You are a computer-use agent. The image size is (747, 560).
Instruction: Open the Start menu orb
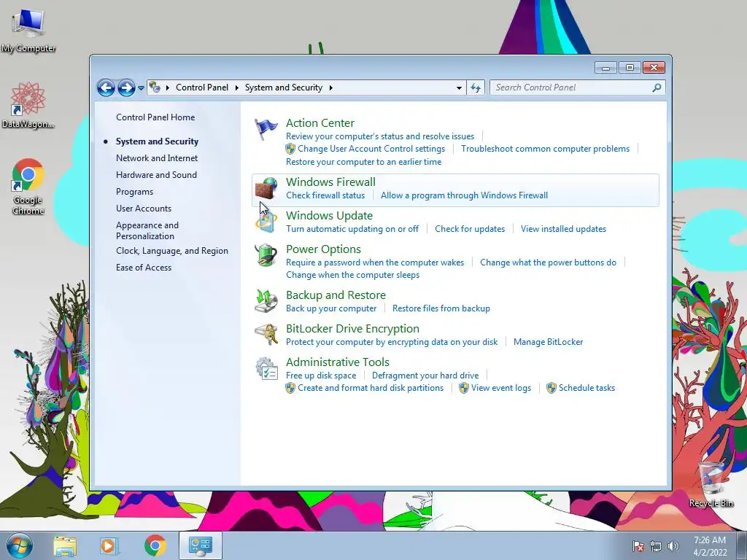[x=19, y=545]
